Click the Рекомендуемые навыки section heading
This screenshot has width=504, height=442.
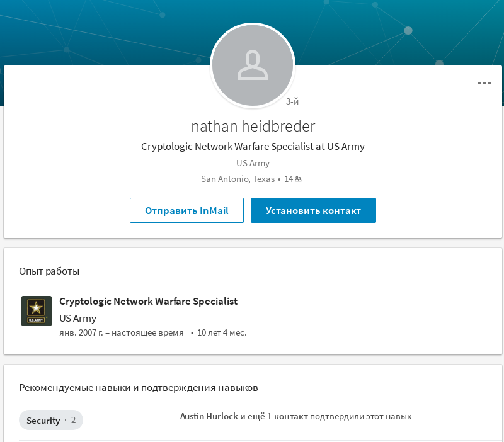click(x=138, y=388)
